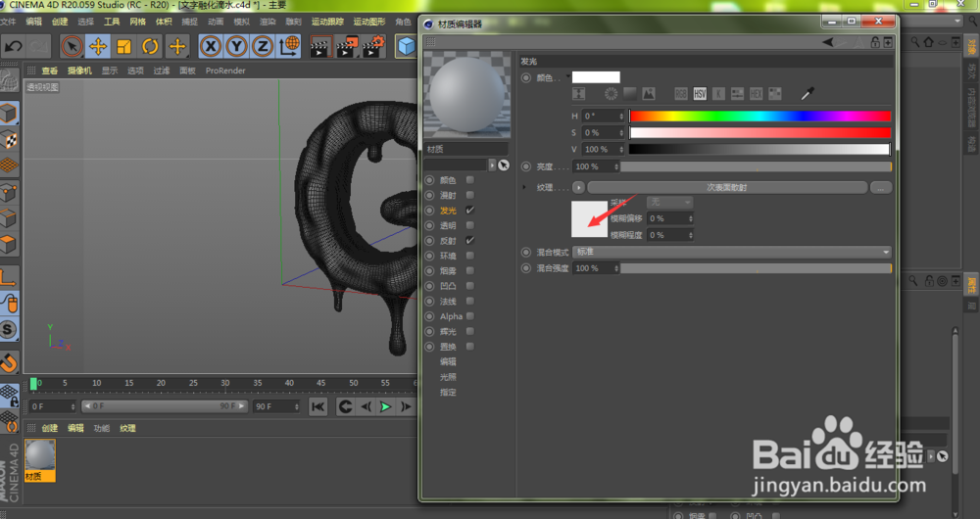Select the 材质 thumbnail in material manager
This screenshot has height=519, width=980.
tap(40, 460)
